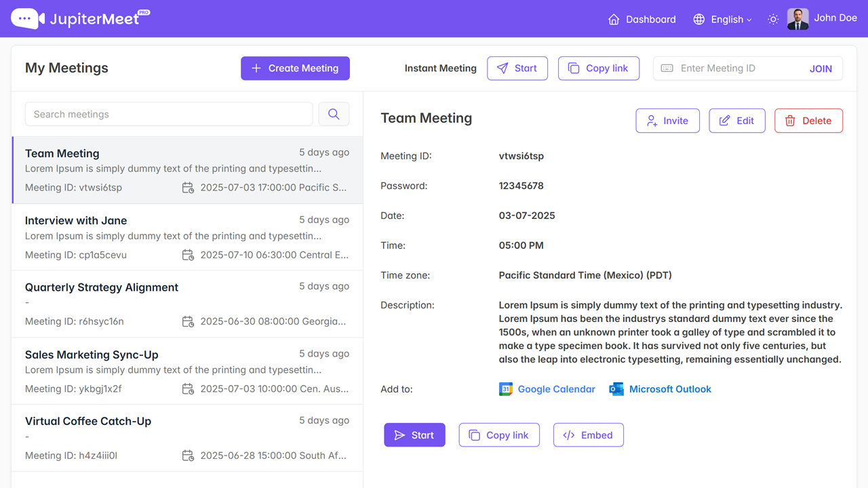Open the English language dropdown
This screenshot has height=488, width=868.
722,20
